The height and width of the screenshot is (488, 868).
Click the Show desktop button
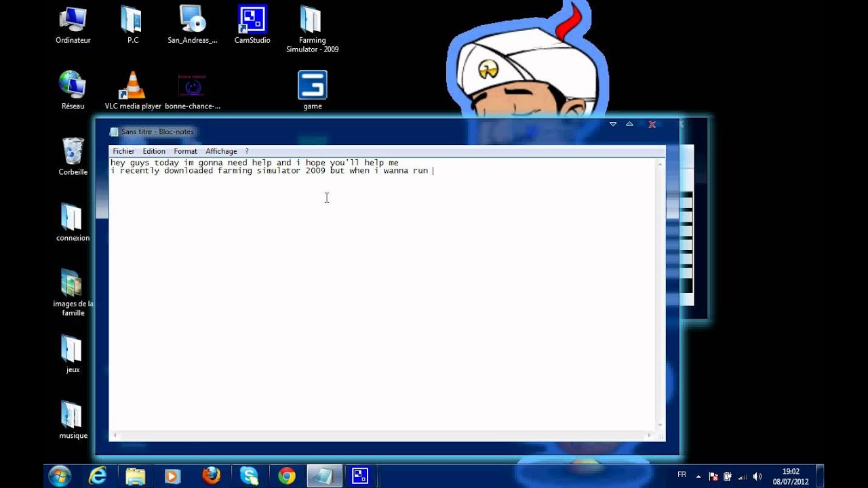pyautogui.click(x=820, y=476)
